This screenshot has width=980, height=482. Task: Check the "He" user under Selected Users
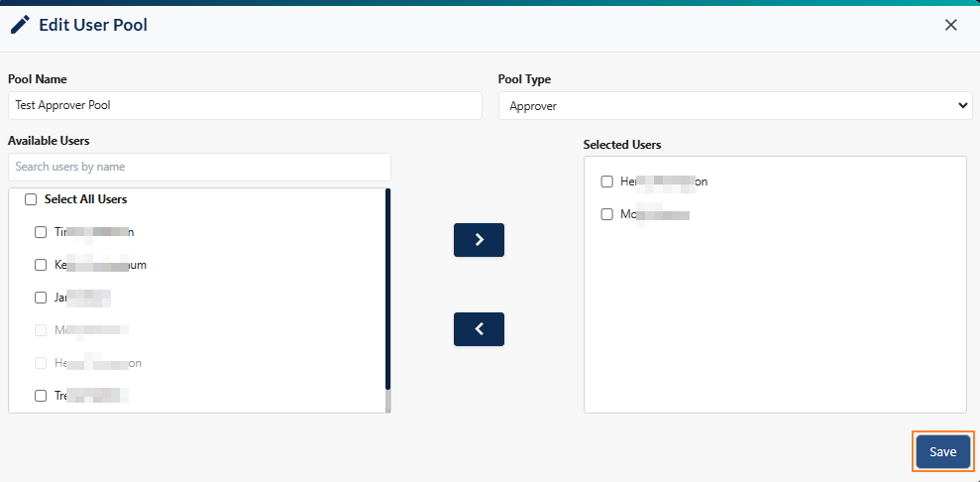pyautogui.click(x=607, y=181)
